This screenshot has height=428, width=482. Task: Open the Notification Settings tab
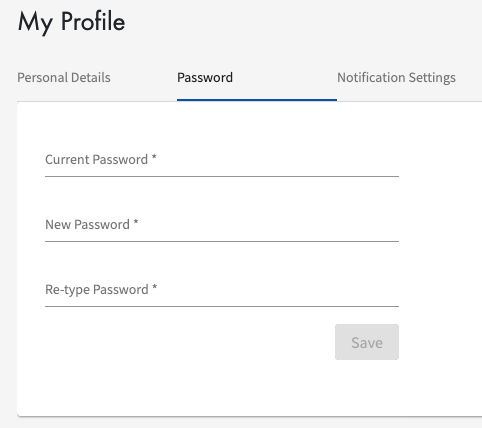pos(396,78)
